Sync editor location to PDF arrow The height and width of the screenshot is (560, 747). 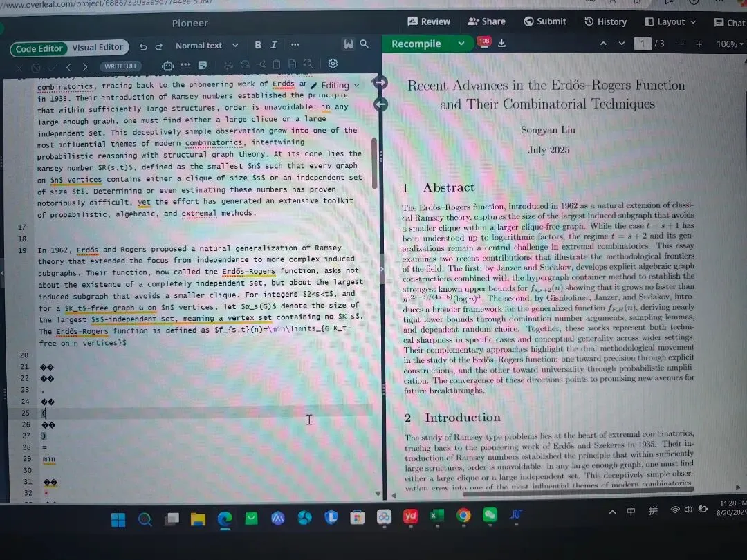pyautogui.click(x=380, y=82)
